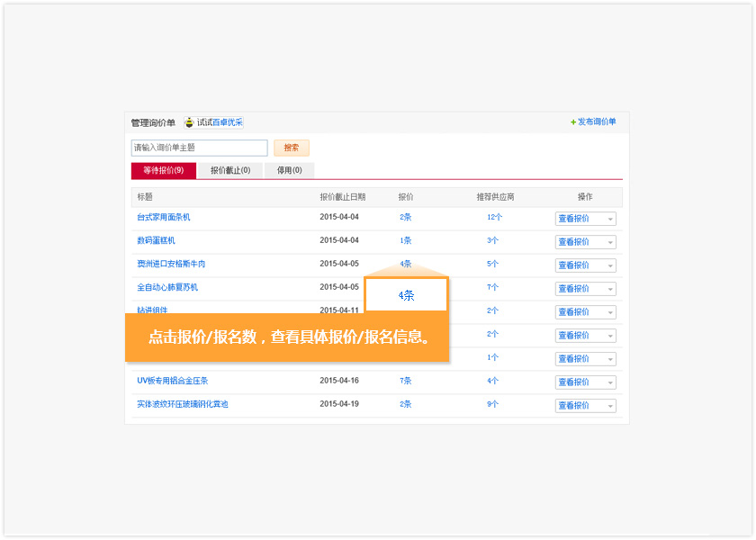Expand 查看报价 dropdown arrow for UV板专用铝合金压条
This screenshot has height=540, width=756.
point(610,382)
